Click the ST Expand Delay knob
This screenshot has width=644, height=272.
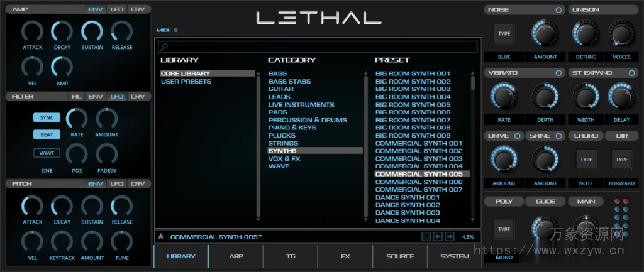click(621, 96)
